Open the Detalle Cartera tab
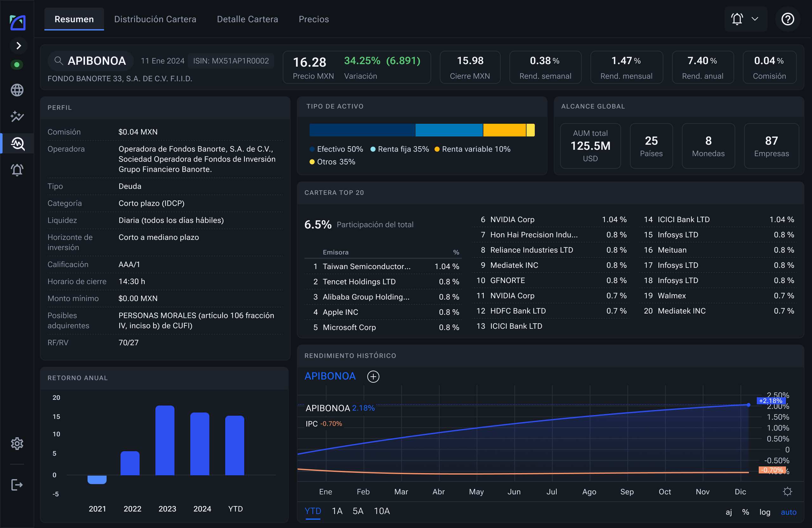Screen dimensions: 812x528 pyautogui.click(x=247, y=19)
